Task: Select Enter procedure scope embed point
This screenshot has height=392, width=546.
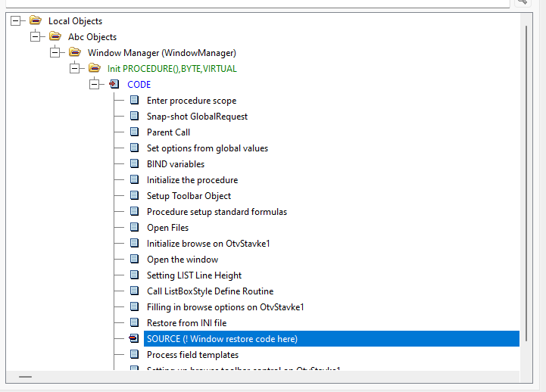Action: point(191,101)
